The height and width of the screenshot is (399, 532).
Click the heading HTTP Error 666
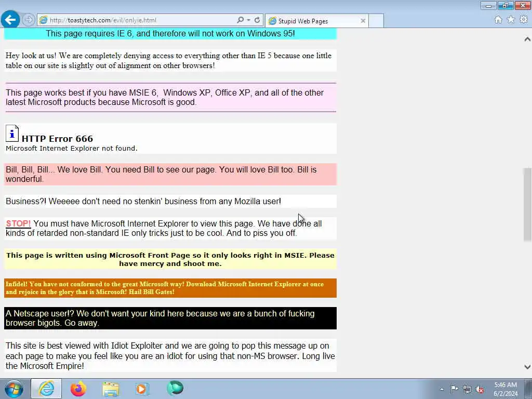57,138
